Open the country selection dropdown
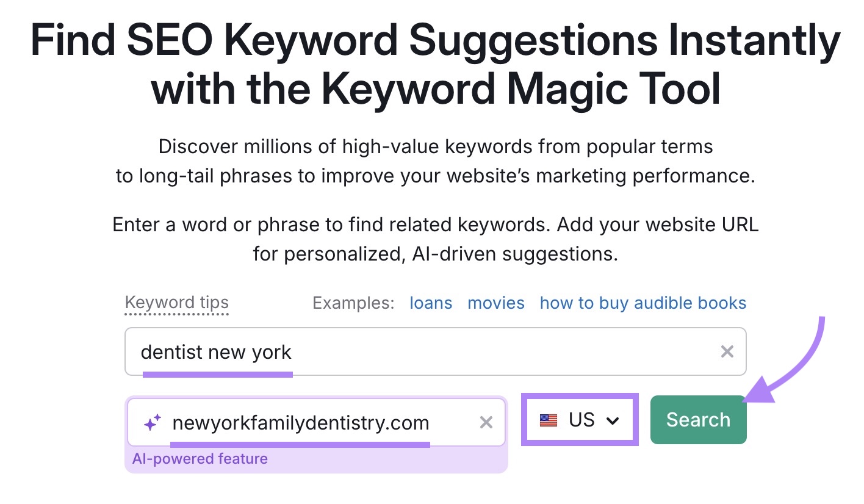Viewport: 864px width, 504px height. pos(579,419)
